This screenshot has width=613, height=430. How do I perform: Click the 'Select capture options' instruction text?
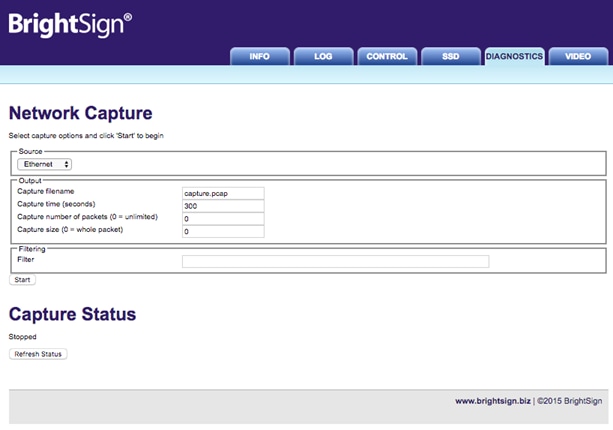86,136
